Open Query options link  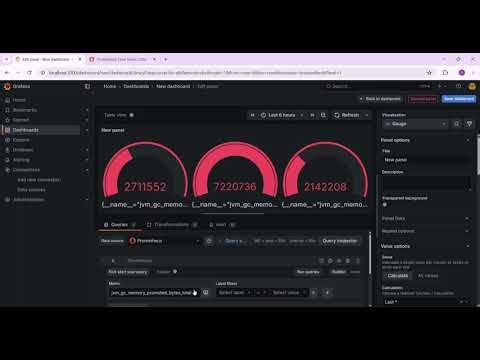(x=236, y=241)
